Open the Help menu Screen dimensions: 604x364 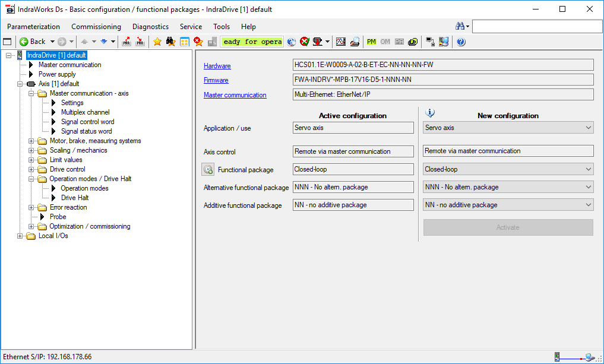pyautogui.click(x=248, y=27)
